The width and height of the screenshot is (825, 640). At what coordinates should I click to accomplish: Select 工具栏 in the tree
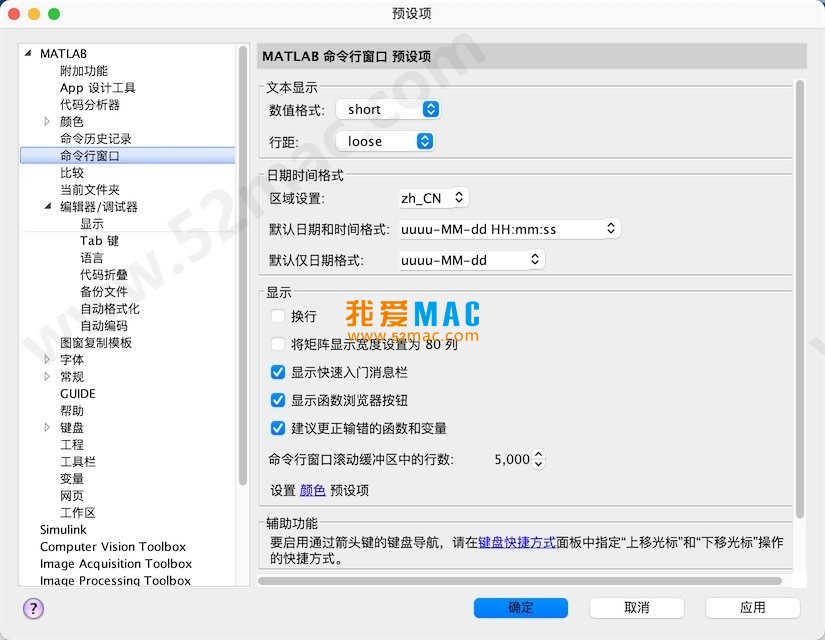pos(77,462)
